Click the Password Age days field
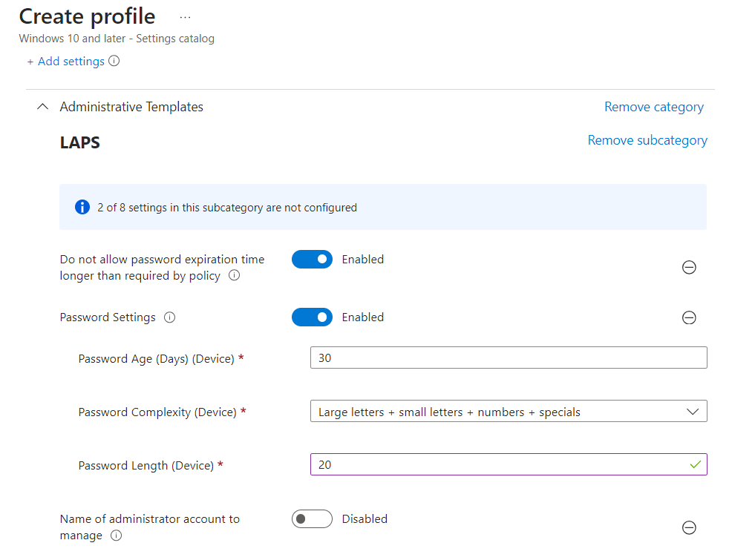The height and width of the screenshot is (560, 755). [x=509, y=358]
